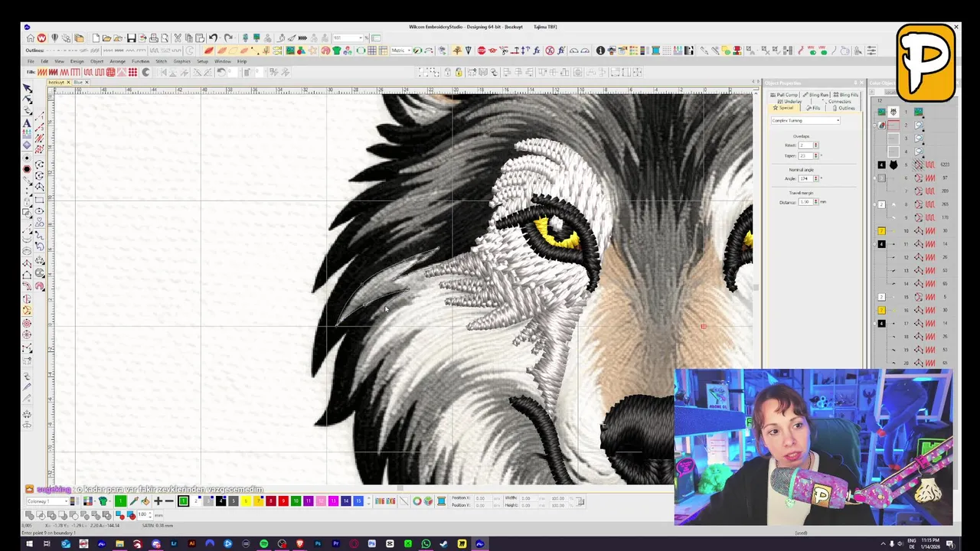Click the plus add color icon

[158, 501]
